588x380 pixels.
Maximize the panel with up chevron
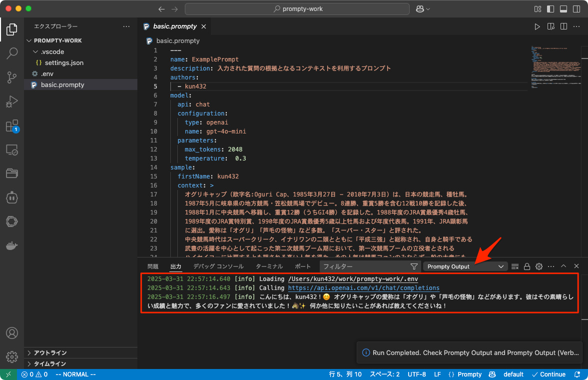coord(563,266)
